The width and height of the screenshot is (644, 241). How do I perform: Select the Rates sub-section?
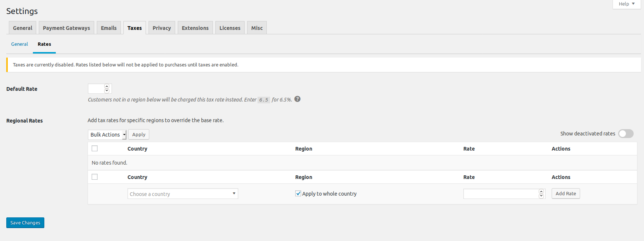pos(44,44)
